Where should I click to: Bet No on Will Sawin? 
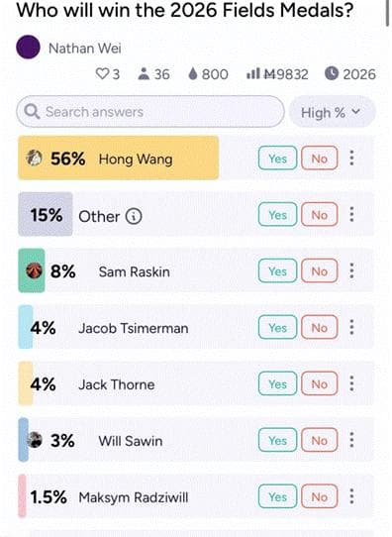click(x=319, y=440)
